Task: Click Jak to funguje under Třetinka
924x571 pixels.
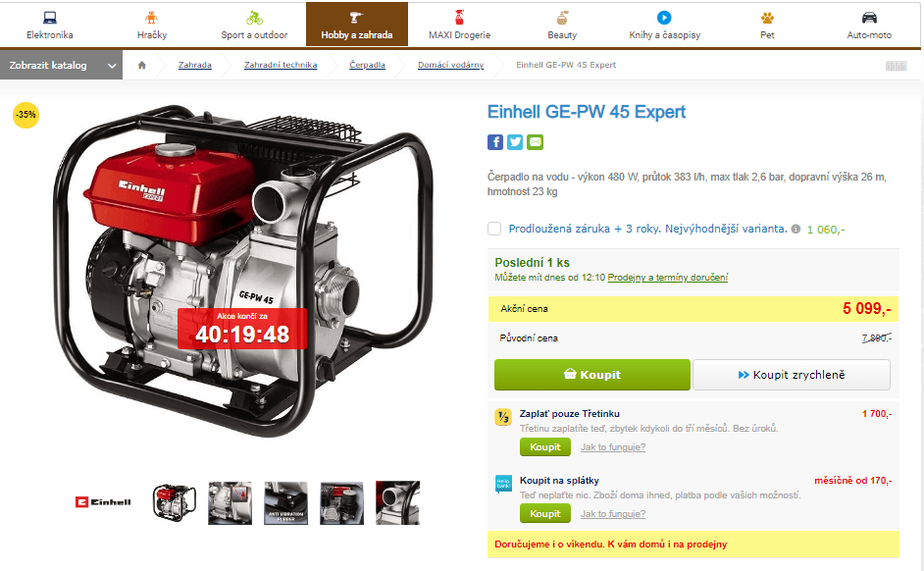Action: (x=613, y=447)
